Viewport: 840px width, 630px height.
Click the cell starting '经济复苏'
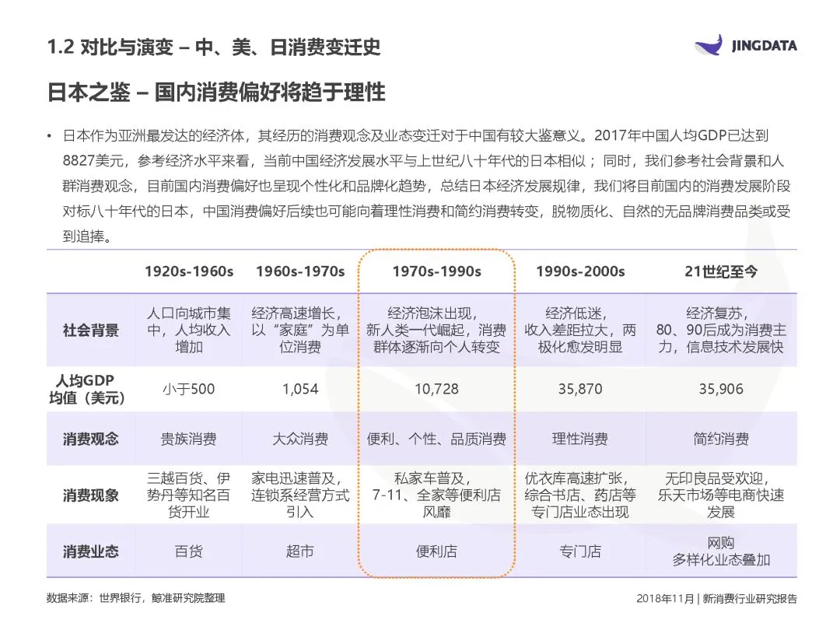(721, 330)
